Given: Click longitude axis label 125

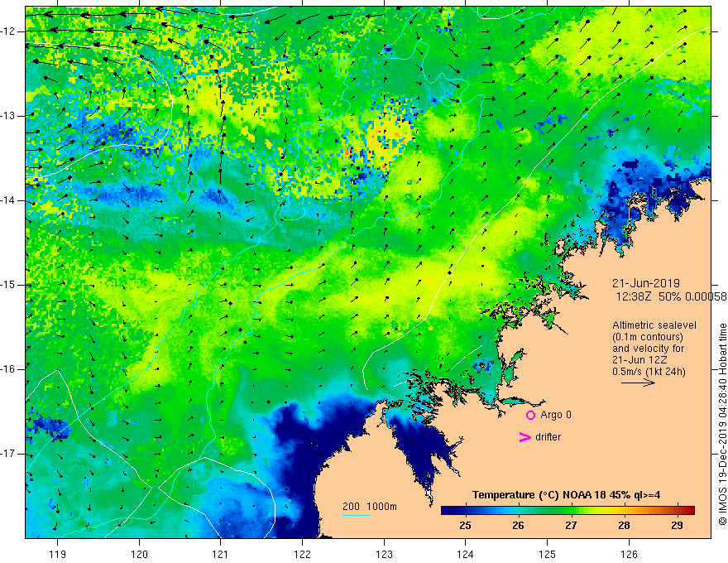Looking at the screenshot, I should pos(548,554).
